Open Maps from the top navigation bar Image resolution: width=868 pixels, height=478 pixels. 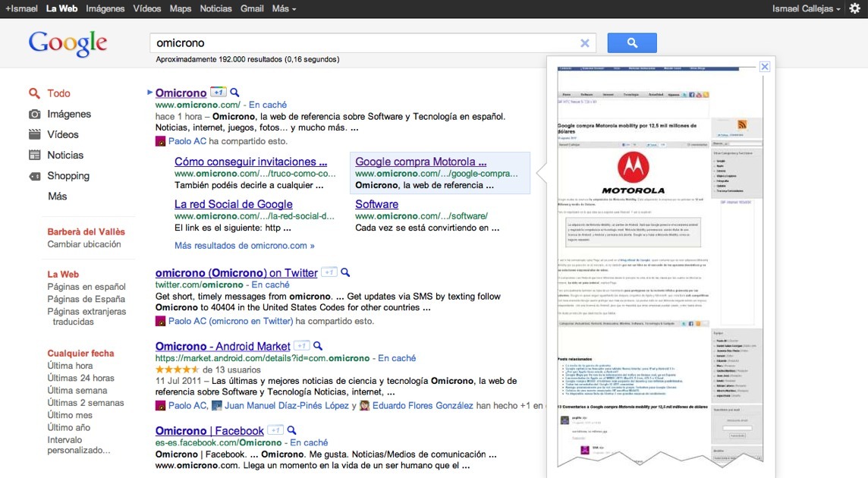[181, 8]
